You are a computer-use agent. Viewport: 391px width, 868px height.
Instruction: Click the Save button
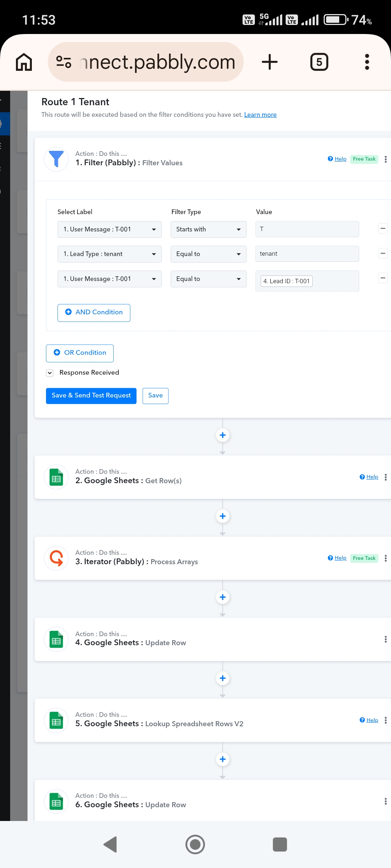point(155,396)
